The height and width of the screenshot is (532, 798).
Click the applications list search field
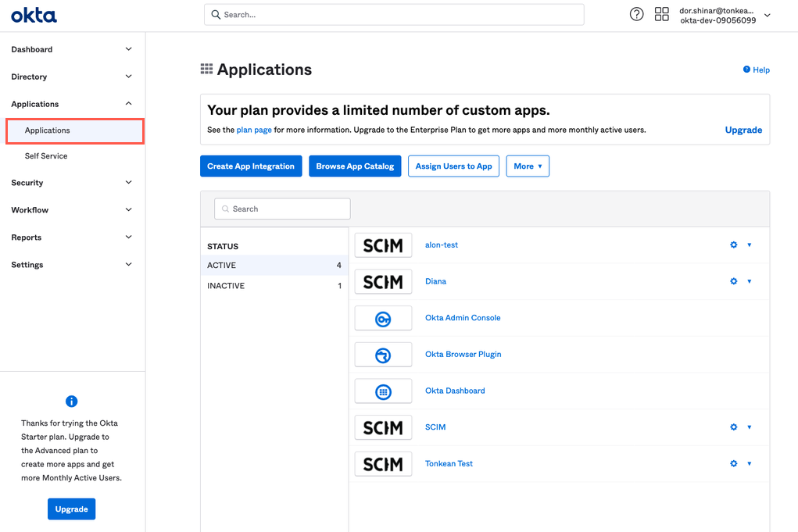point(282,209)
